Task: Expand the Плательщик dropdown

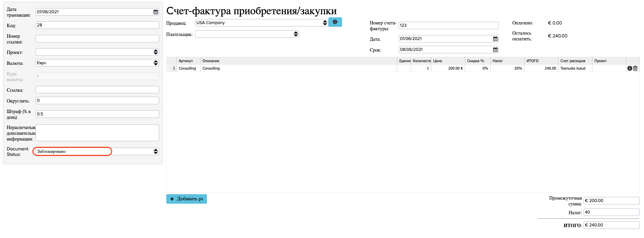Action: 247,34
